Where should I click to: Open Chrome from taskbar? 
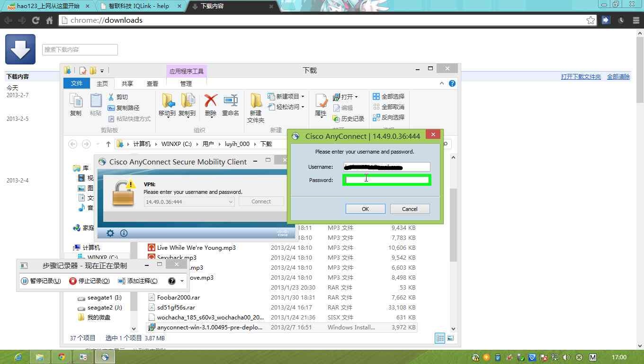click(62, 357)
